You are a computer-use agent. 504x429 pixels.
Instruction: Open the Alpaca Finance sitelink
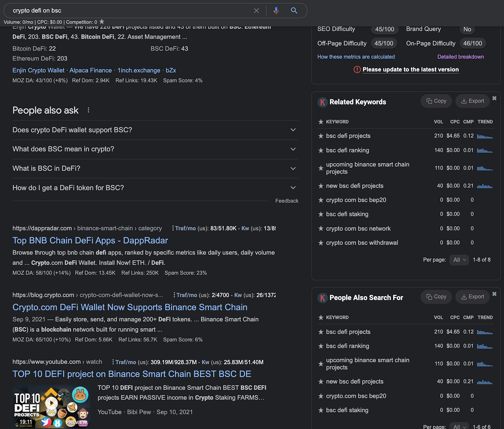point(91,71)
